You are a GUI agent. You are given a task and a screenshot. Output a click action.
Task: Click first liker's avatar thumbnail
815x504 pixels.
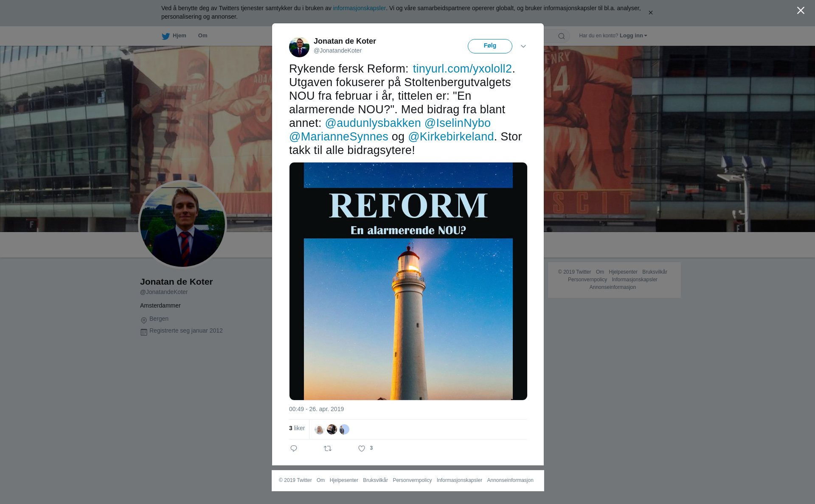tap(320, 429)
